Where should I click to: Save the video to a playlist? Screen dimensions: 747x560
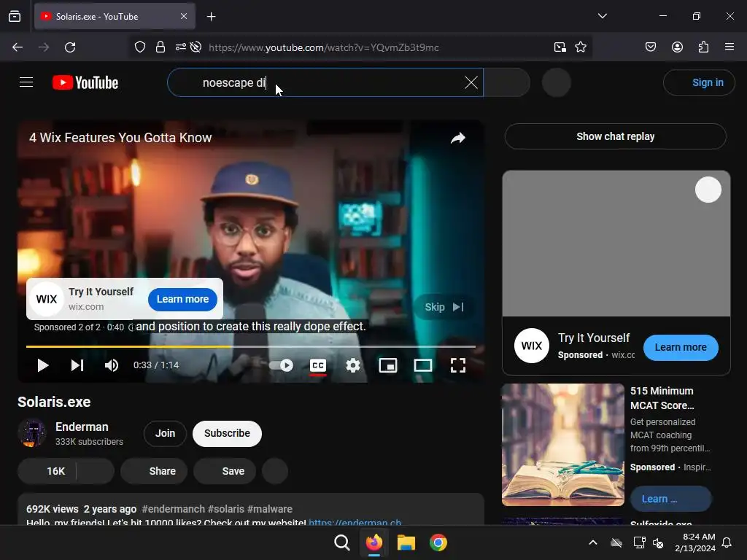point(225,471)
